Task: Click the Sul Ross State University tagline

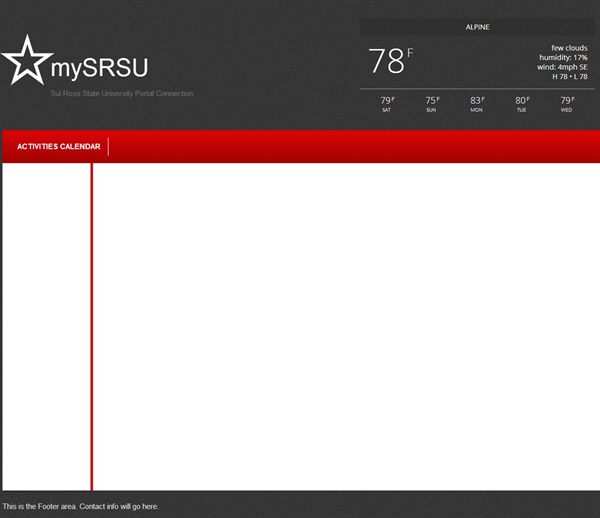Action: 122,94
